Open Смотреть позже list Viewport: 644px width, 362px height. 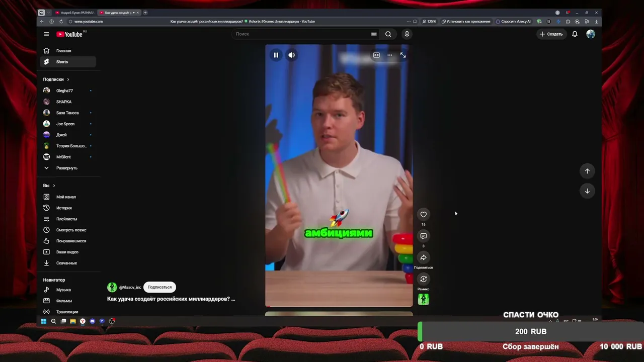coord(68,230)
